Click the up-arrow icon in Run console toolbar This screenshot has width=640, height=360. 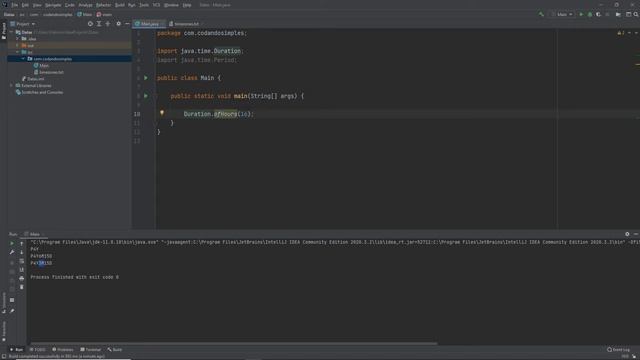[22, 243]
